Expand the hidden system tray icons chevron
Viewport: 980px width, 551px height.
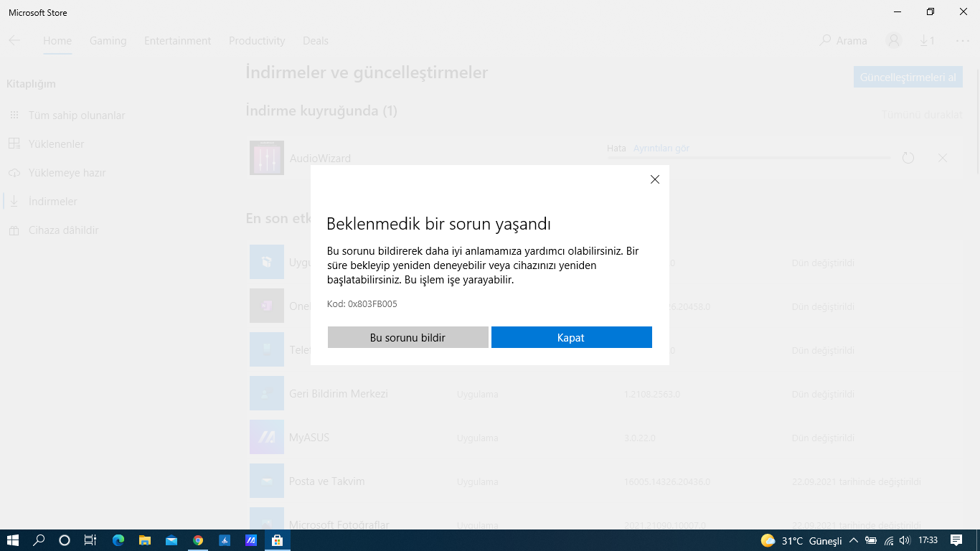(854, 540)
